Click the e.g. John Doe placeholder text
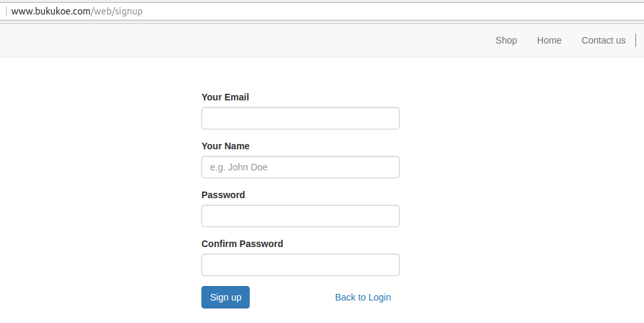The image size is (644, 323). 239,168
